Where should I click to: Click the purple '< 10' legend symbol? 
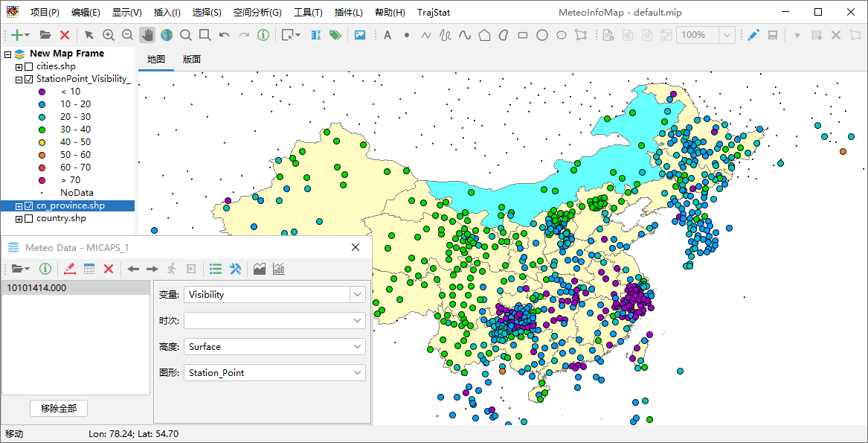pos(42,92)
